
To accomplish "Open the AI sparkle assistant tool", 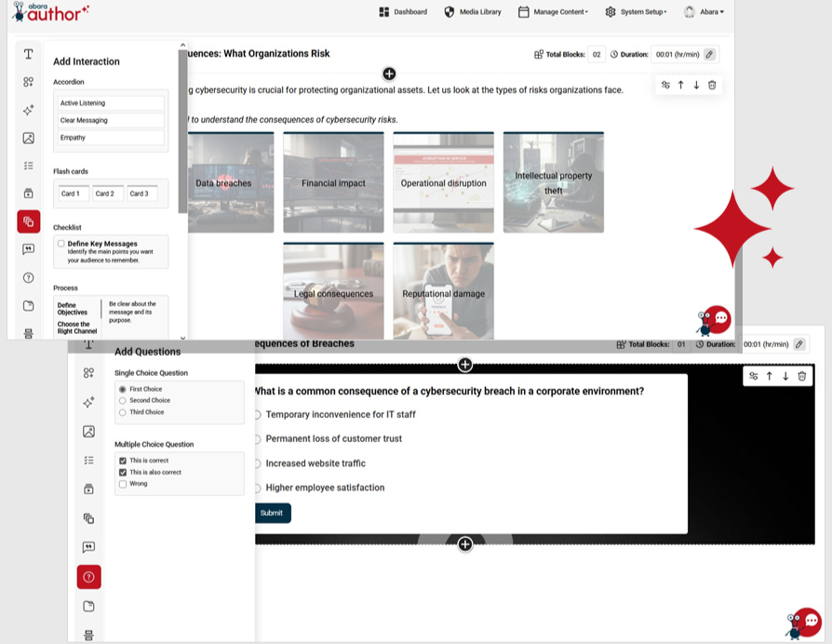I will (x=29, y=110).
